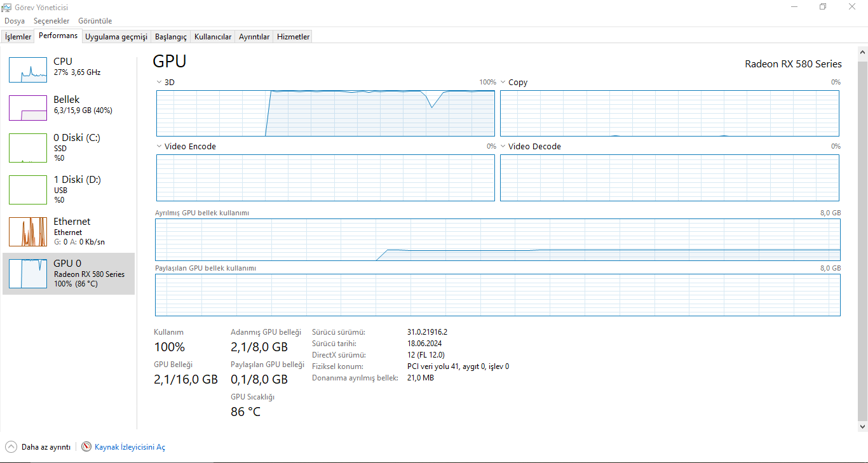This screenshot has width=868, height=463.
Task: Open the Görüntüle menu
Action: [95, 21]
